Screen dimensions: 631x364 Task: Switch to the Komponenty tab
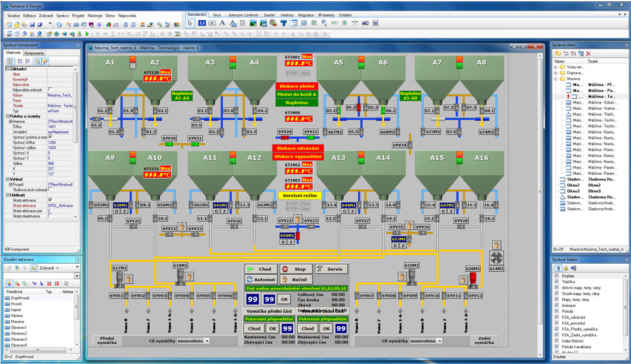[34, 53]
